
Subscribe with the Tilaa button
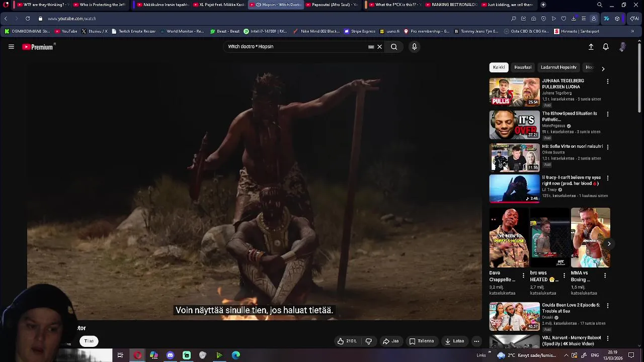click(x=89, y=341)
